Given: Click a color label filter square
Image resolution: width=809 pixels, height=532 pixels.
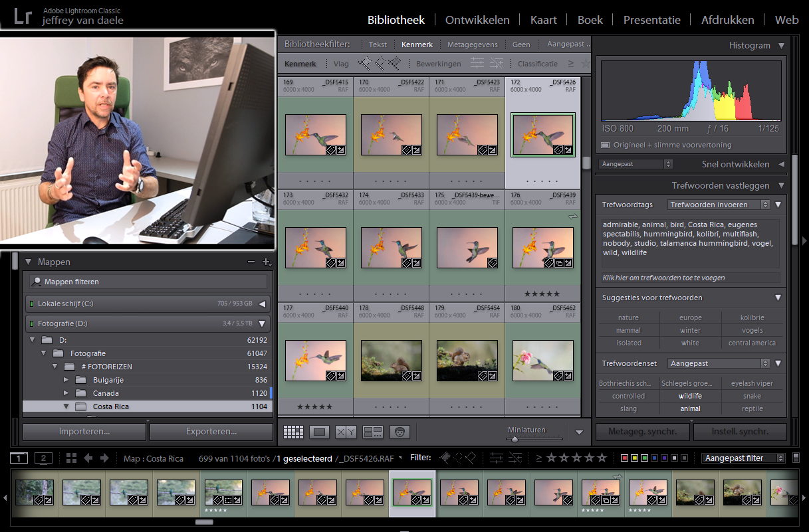Looking at the screenshot, I should [x=626, y=458].
